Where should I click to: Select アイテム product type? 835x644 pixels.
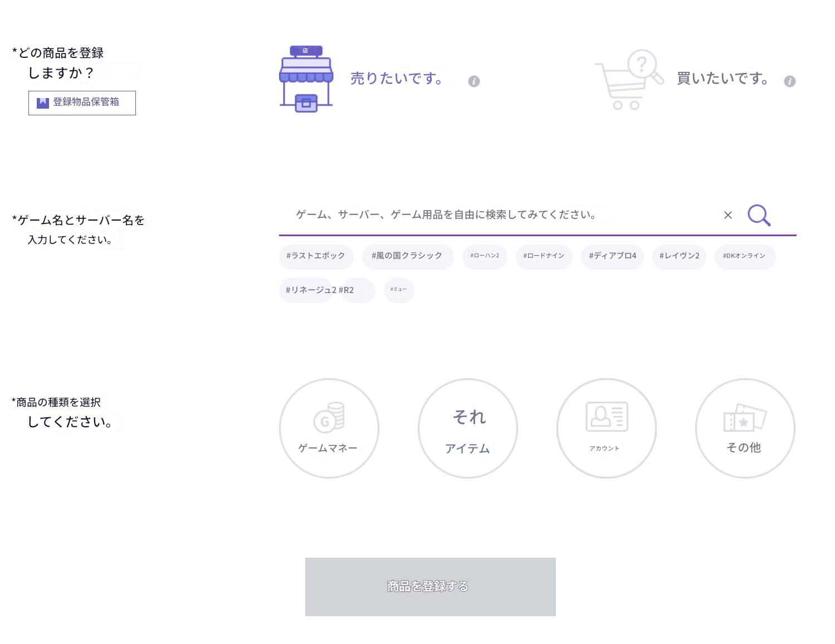pos(467,428)
